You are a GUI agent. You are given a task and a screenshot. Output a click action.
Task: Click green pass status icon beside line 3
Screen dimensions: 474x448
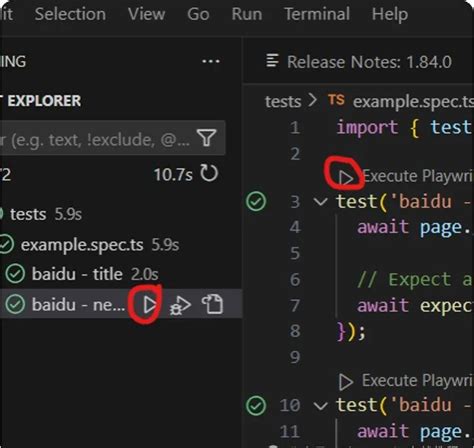pos(256,201)
